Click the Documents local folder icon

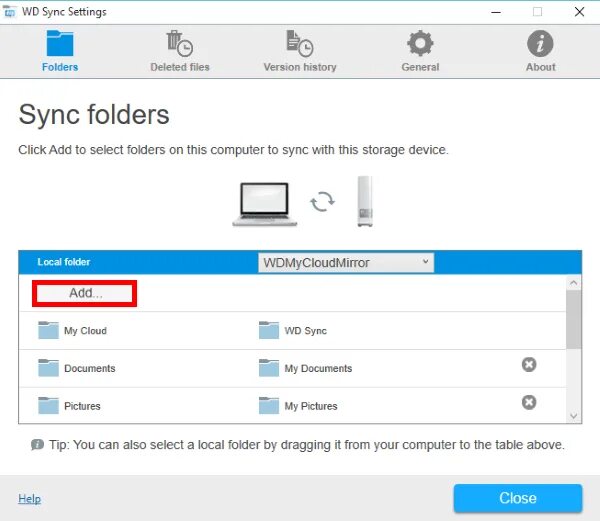tap(48, 368)
